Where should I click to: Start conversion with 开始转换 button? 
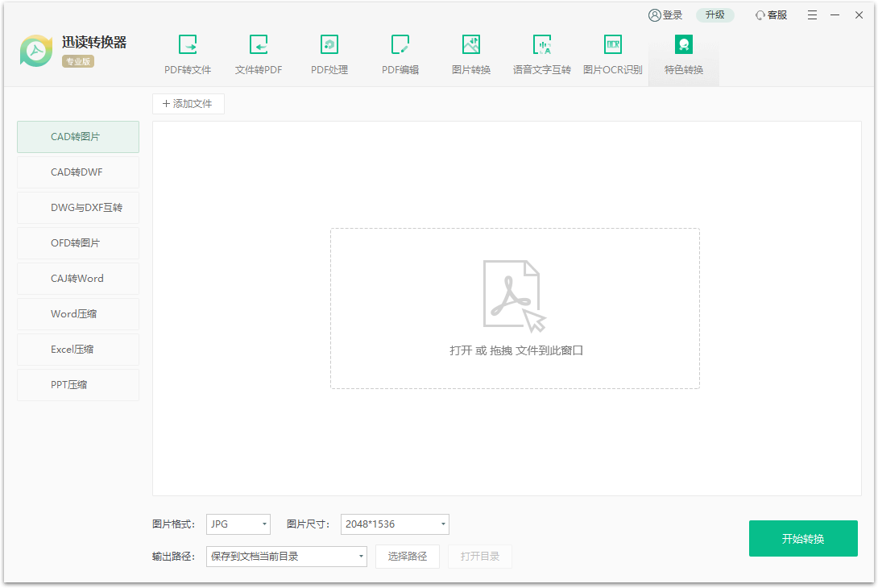[803, 538]
